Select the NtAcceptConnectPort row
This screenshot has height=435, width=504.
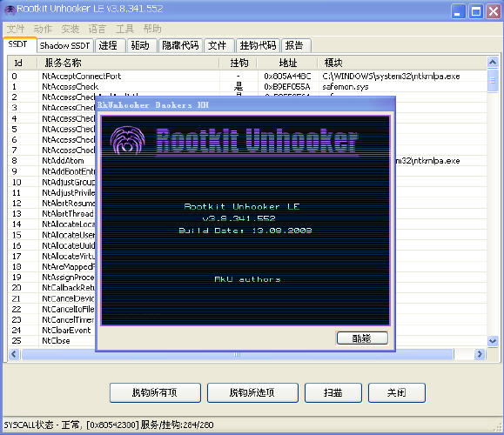tap(247, 77)
